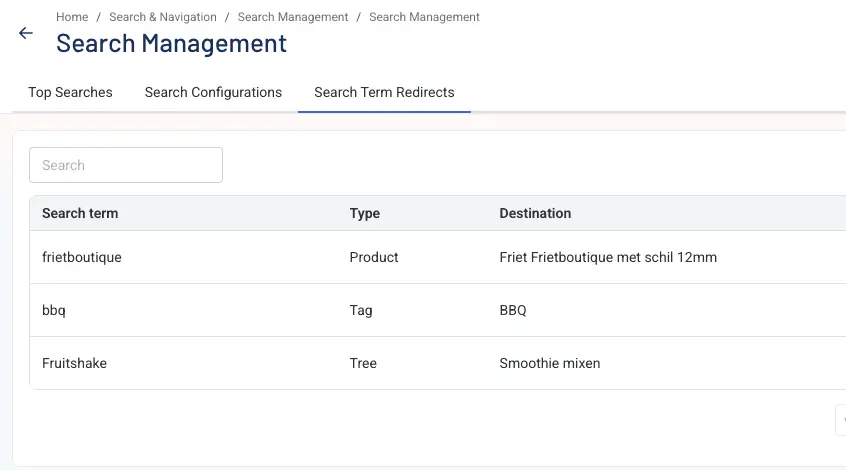Screen dimensions: 846x470
Task: Select the Fruitshake search term
Action: pyautogui.click(x=74, y=363)
